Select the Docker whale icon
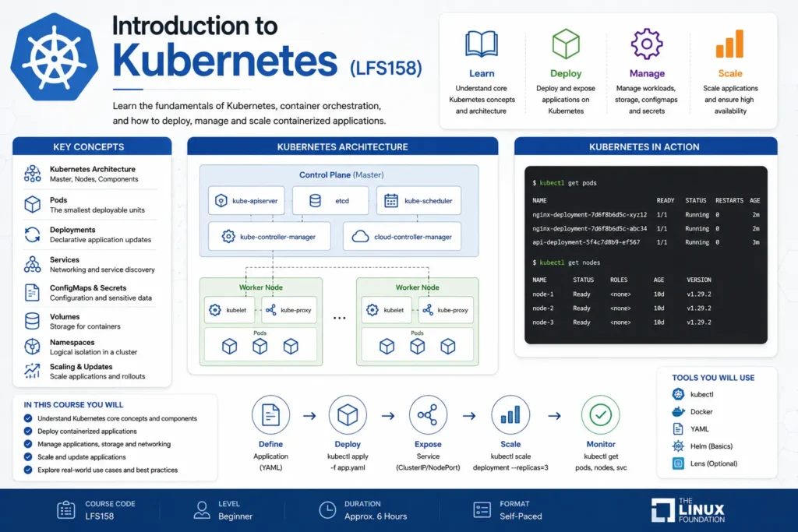Screen dimensions: 798x532 (x=679, y=411)
